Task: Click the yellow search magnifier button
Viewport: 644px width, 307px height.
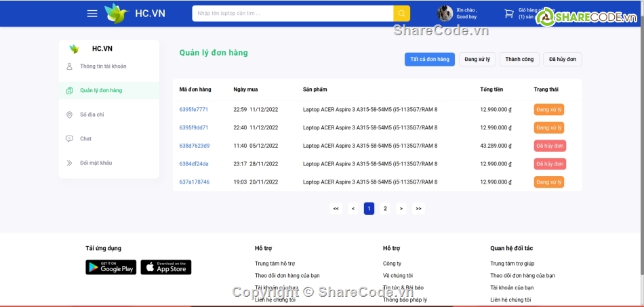Action: [x=402, y=14]
